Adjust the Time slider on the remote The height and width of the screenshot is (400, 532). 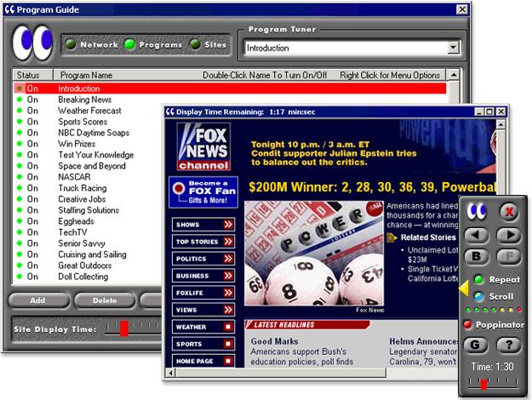(x=483, y=385)
